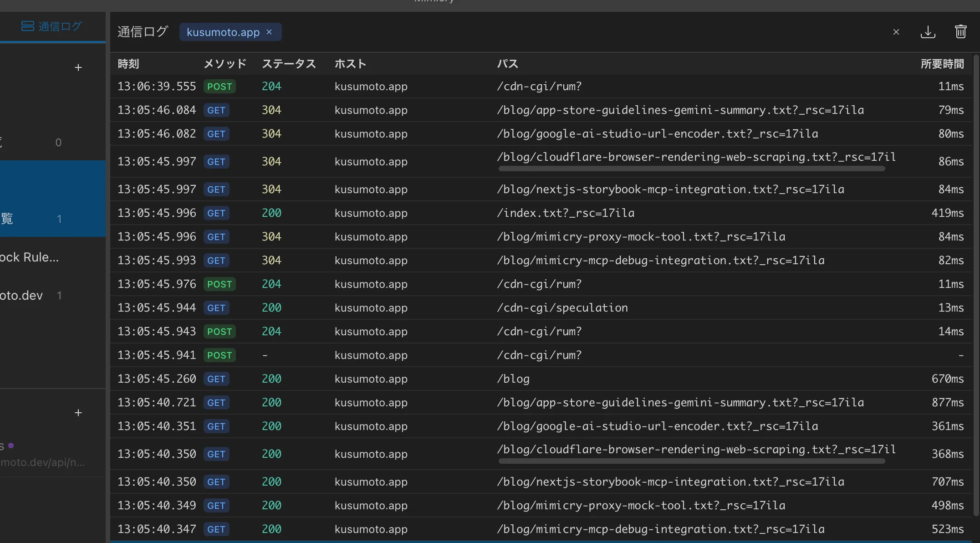Image resolution: width=980 pixels, height=543 pixels.
Task: Sort by 時刻 column header
Action: click(x=128, y=64)
